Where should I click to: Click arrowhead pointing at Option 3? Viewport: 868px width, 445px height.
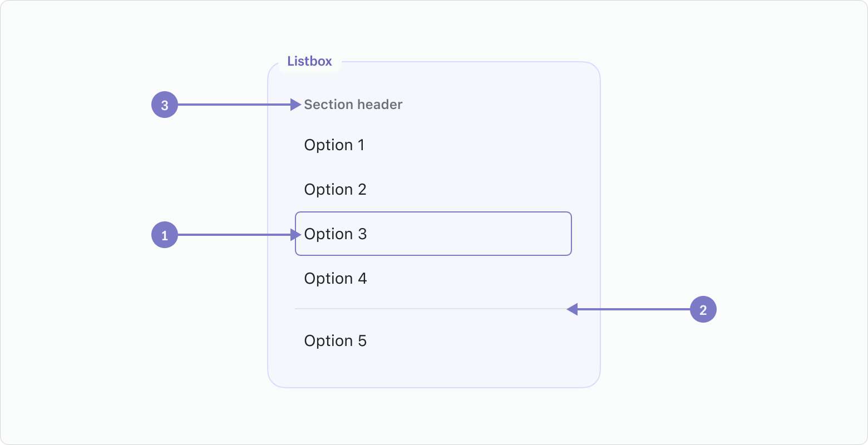click(x=295, y=235)
